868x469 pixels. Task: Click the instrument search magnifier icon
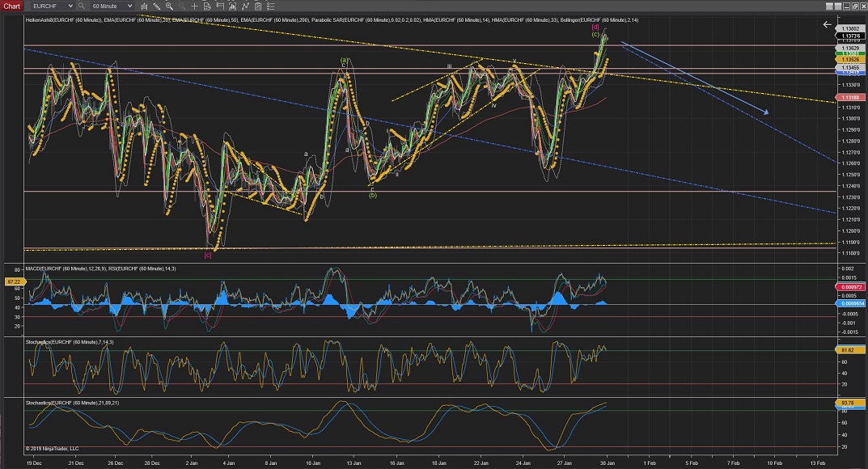(81, 6)
